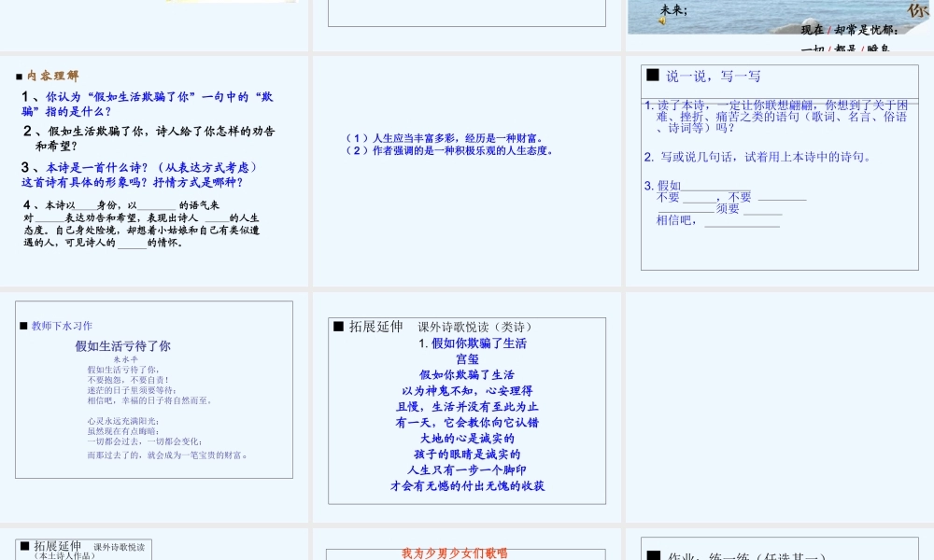Select the '说一说，写一写' slide thumbnail

coord(780,172)
